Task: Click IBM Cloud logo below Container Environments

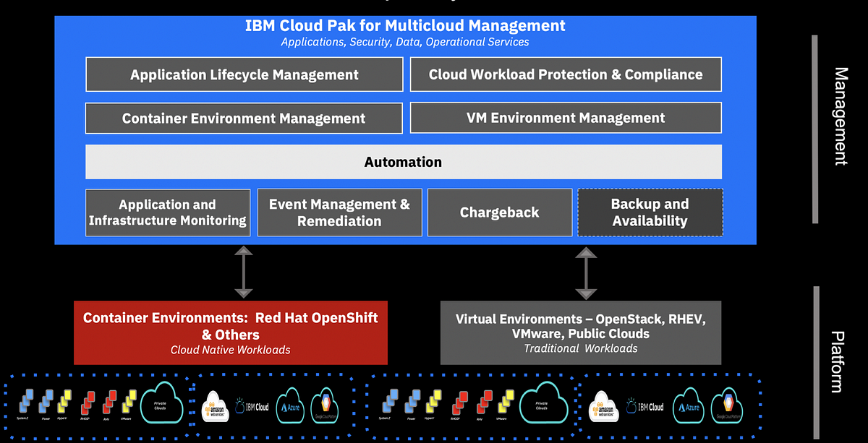Action: point(252,405)
